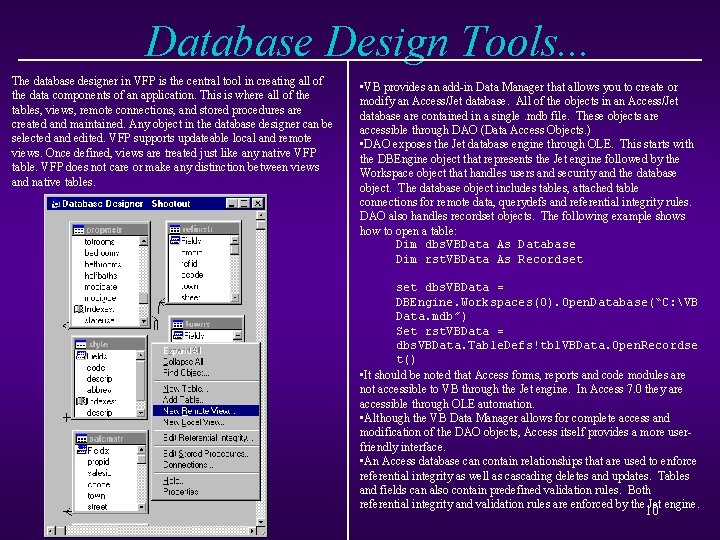This screenshot has height=540, width=720.
Task: Click Database Designer title bar icon
Action: [x=56, y=204]
